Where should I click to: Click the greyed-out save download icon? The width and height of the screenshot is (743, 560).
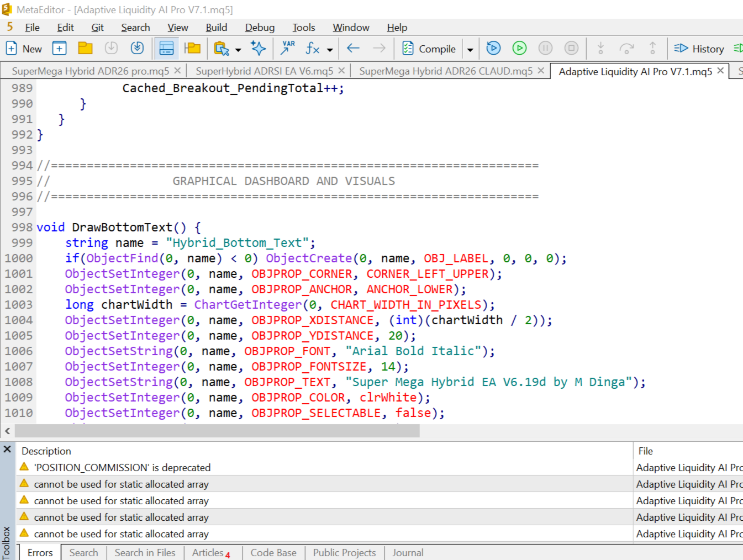pos(111,49)
